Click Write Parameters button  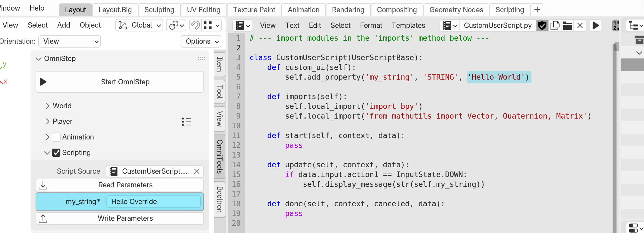(x=120, y=218)
